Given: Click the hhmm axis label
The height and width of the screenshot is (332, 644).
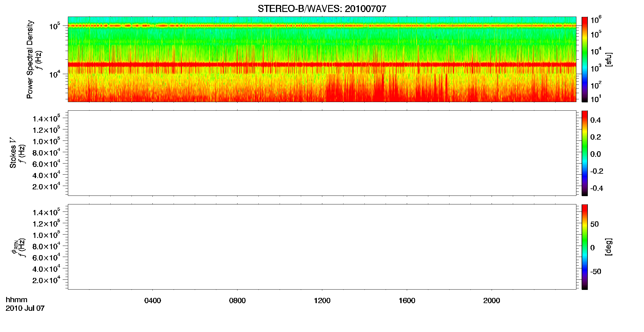Looking at the screenshot, I should tap(17, 300).
